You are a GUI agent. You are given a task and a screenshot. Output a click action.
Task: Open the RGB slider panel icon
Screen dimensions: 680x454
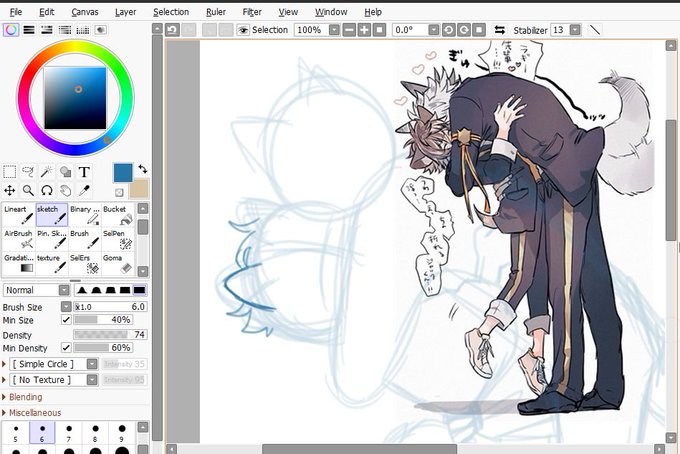[29, 30]
